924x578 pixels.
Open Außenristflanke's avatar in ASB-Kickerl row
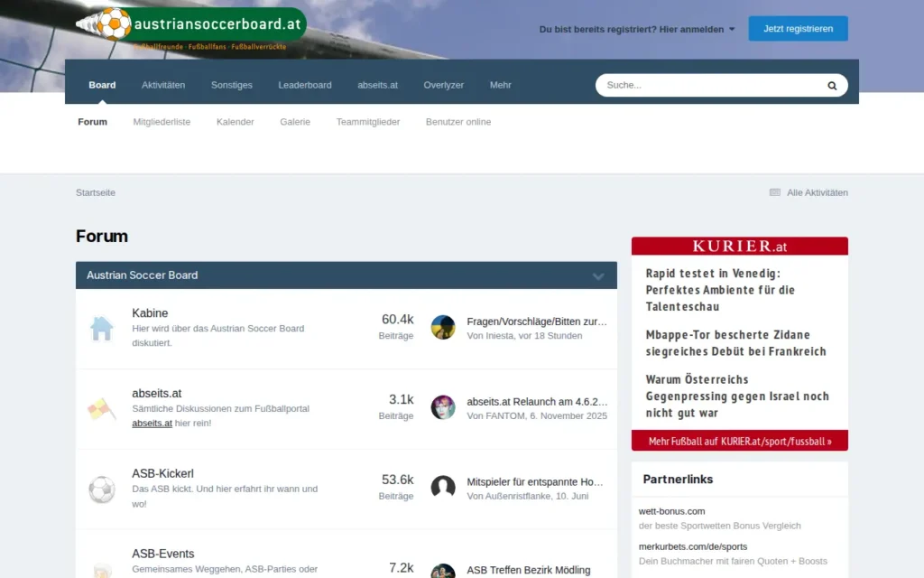(442, 488)
